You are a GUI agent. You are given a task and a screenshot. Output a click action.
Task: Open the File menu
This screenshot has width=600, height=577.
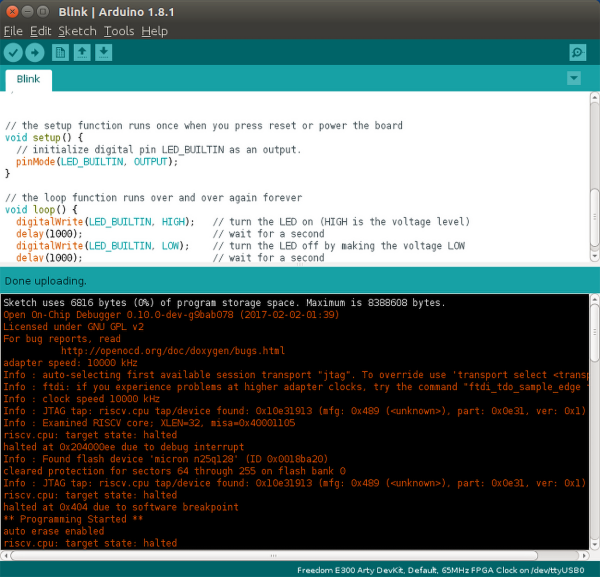[13, 31]
